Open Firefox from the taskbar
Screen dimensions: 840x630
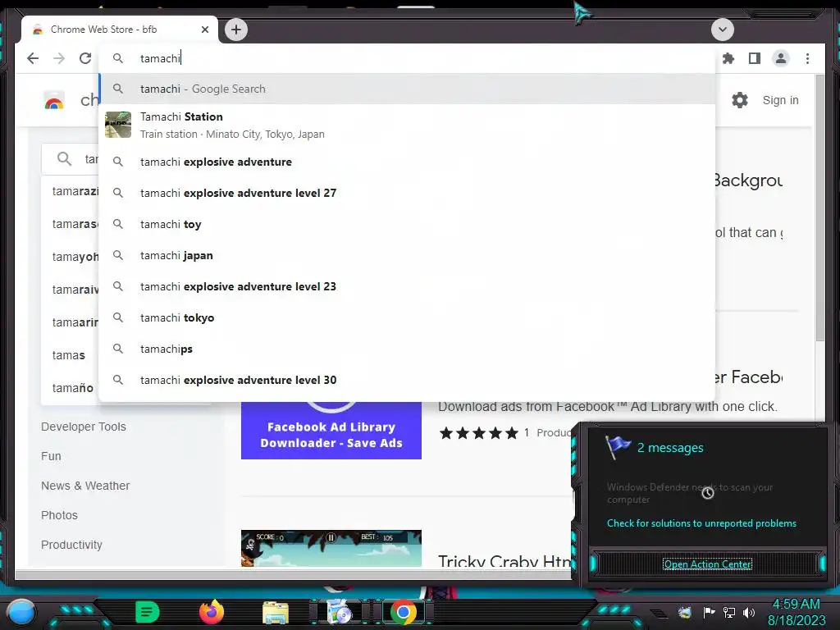(x=212, y=612)
